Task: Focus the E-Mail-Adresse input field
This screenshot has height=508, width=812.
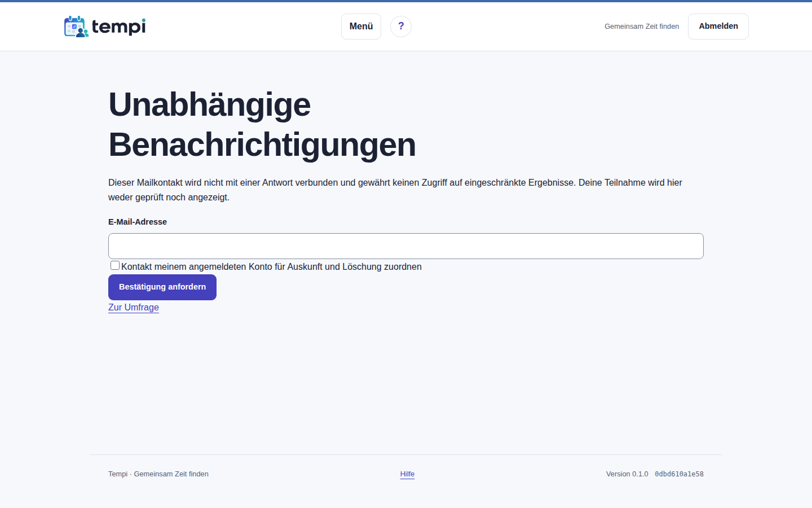Action: tap(406, 246)
